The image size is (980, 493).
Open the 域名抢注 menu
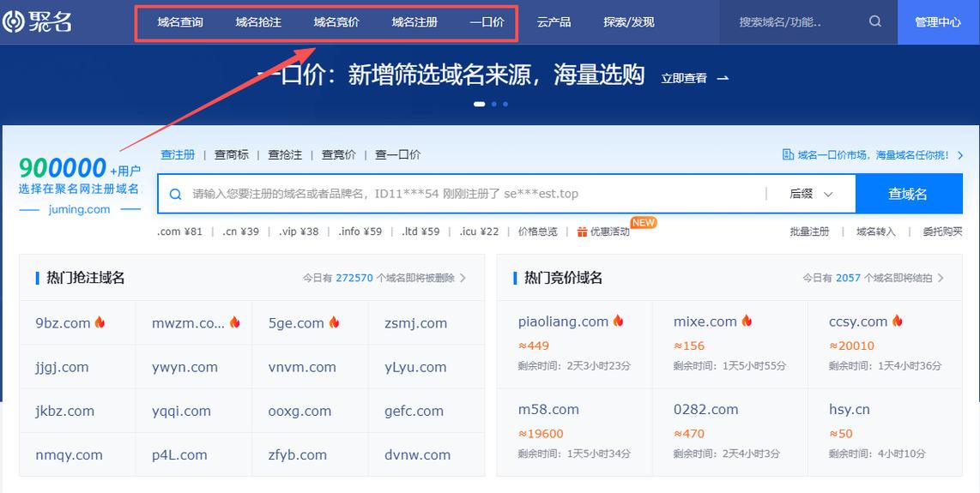[258, 22]
